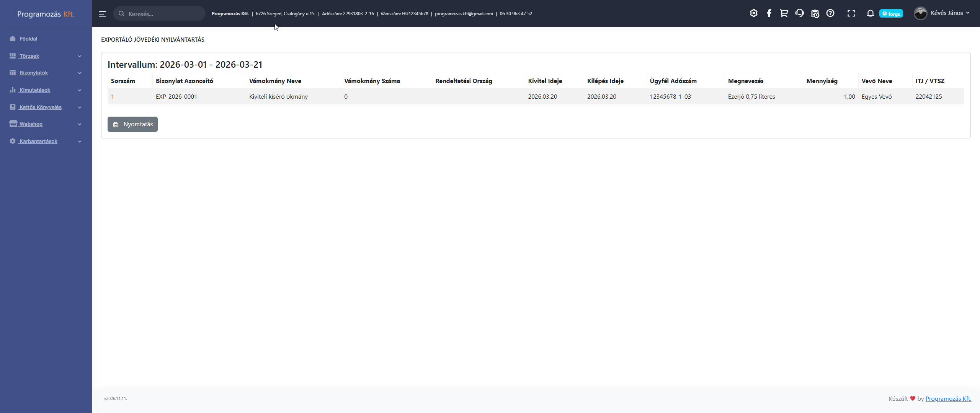Go to Főoldal in the sidebar
Viewport: 980px width, 413px height.
tap(28, 39)
